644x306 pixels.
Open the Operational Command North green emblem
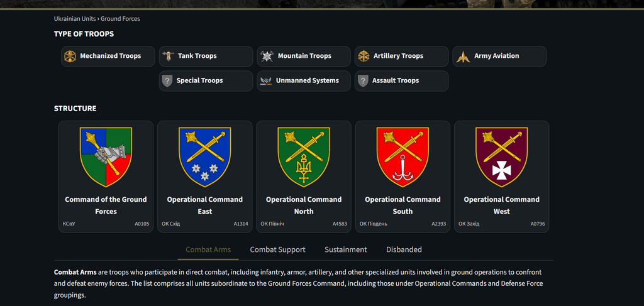click(304, 157)
